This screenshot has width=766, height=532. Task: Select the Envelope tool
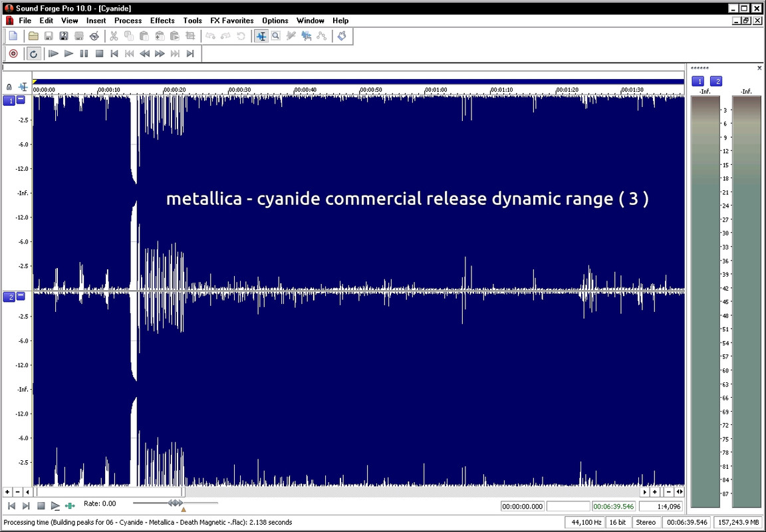point(321,36)
